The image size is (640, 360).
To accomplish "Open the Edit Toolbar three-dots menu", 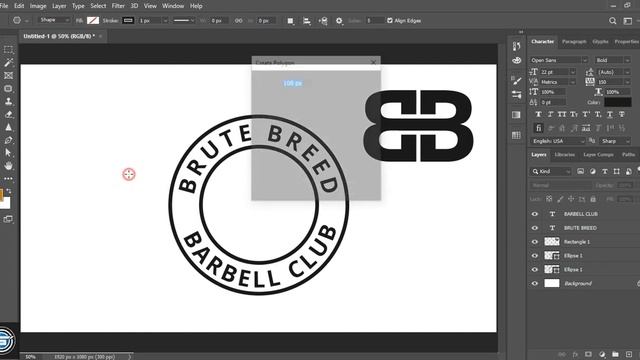I will coord(8,178).
